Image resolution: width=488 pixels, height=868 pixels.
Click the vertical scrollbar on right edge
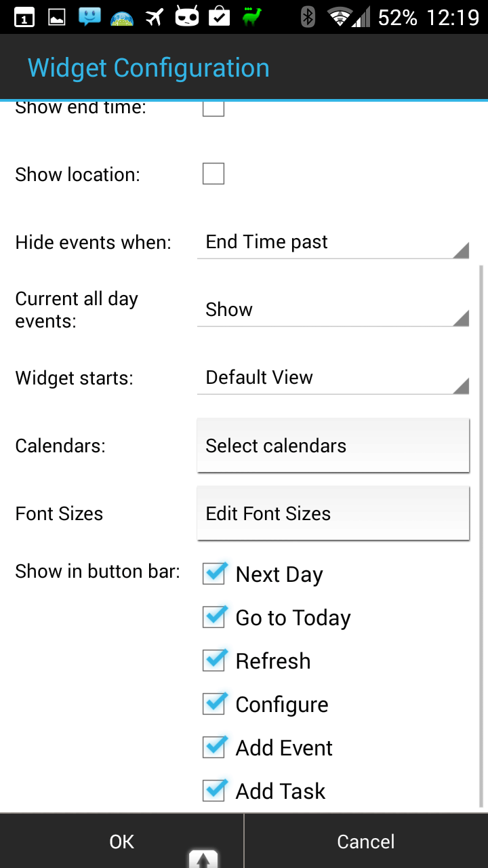click(x=482, y=536)
